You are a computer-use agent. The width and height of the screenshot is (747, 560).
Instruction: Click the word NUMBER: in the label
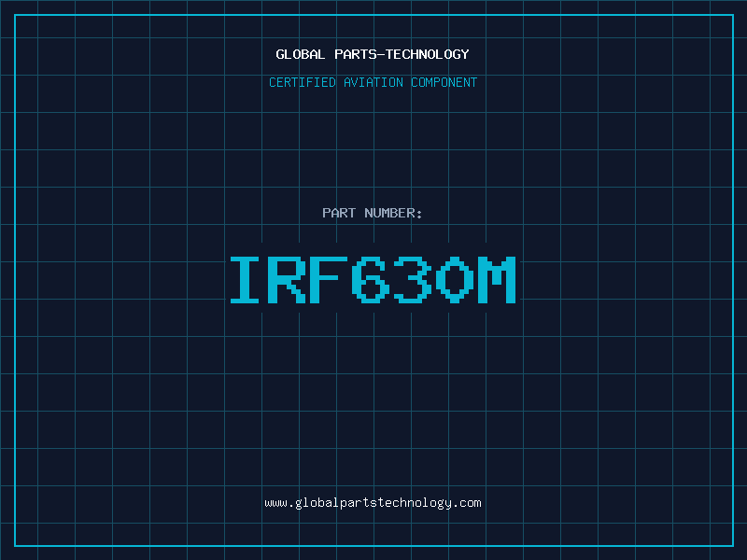click(x=391, y=213)
